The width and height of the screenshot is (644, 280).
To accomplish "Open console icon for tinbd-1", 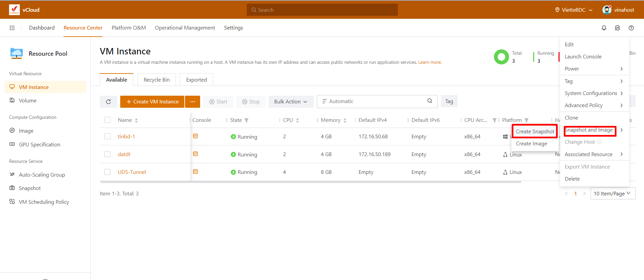I will point(195,136).
